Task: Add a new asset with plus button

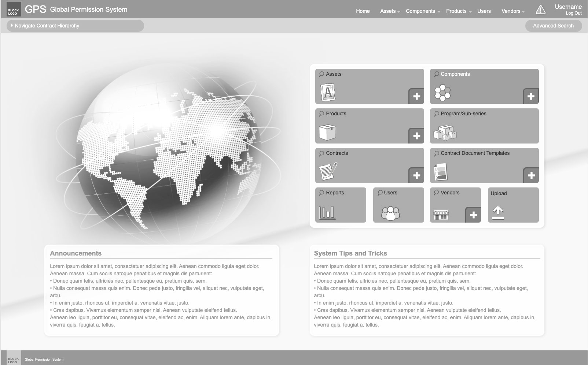Action: [x=416, y=97]
